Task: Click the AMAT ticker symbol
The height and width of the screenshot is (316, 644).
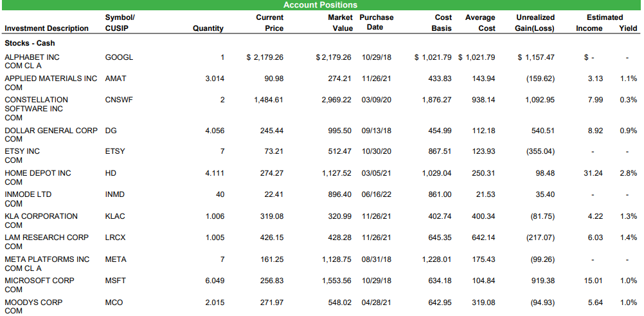Action: pos(116,79)
